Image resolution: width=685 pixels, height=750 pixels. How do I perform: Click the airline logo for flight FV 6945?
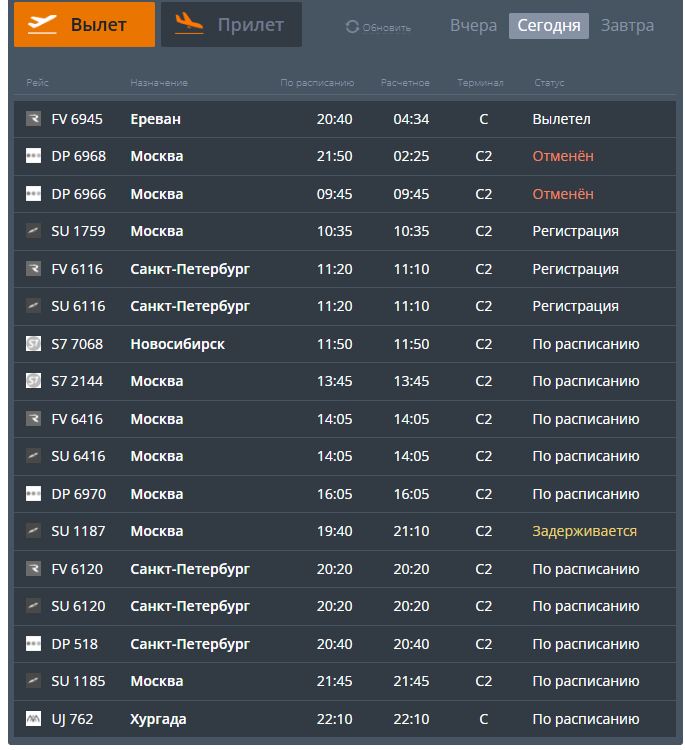(x=33, y=119)
